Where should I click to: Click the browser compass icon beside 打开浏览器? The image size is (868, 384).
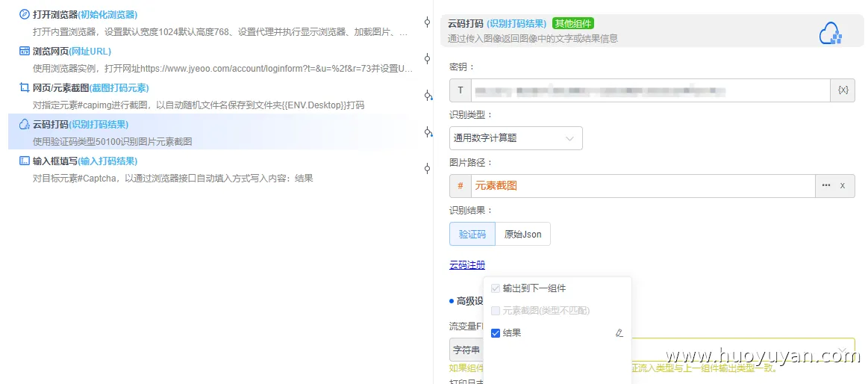click(x=25, y=14)
